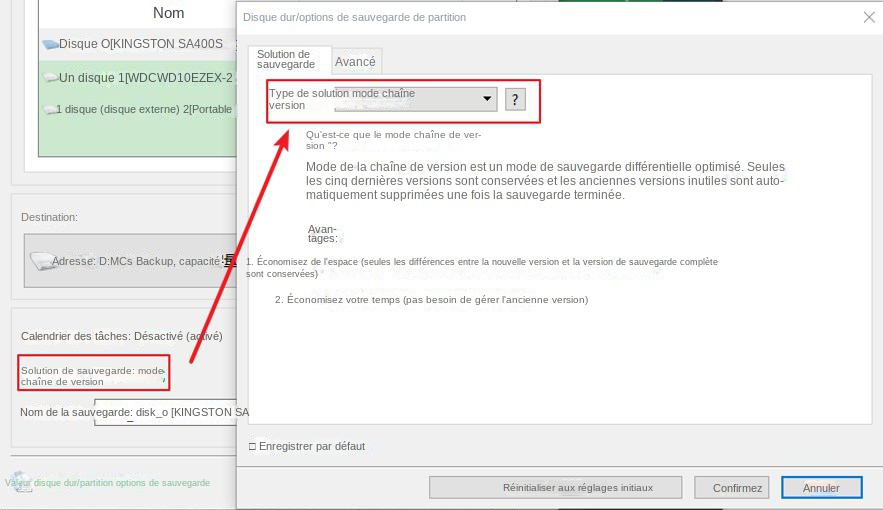883x510 pixels.
Task: Click the external portable disk icon
Action: click(x=49, y=110)
